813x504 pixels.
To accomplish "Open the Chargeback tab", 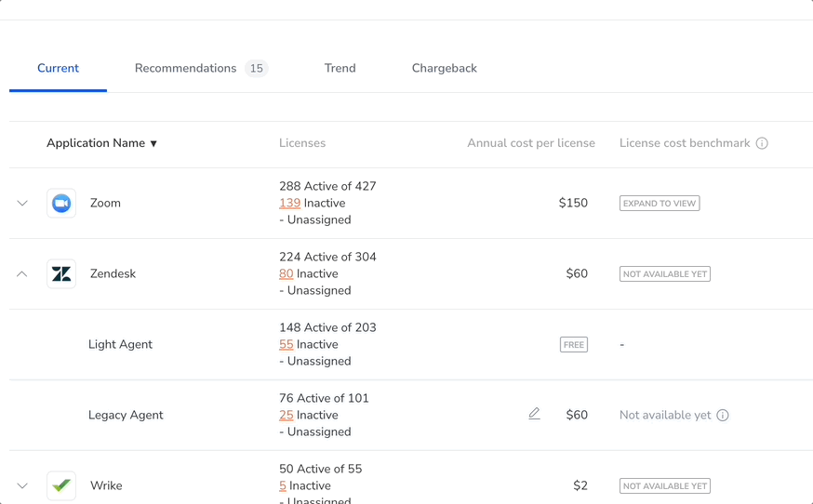I will click(x=445, y=68).
